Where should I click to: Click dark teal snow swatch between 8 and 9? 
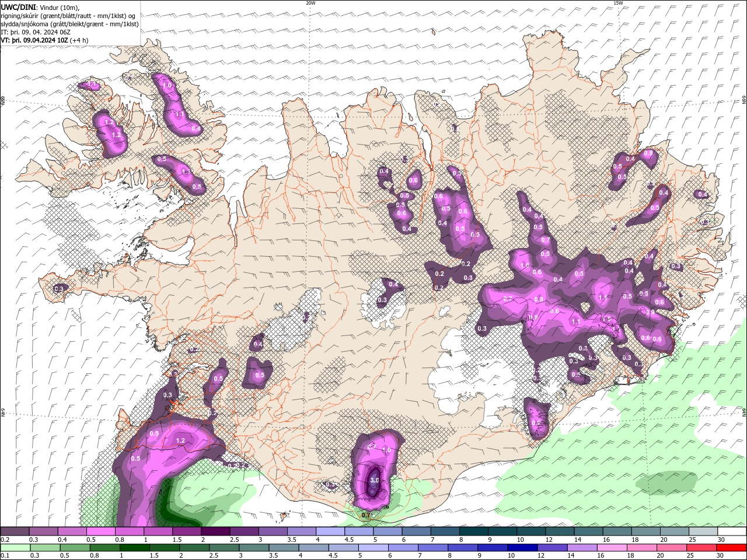pyautogui.click(x=474, y=531)
